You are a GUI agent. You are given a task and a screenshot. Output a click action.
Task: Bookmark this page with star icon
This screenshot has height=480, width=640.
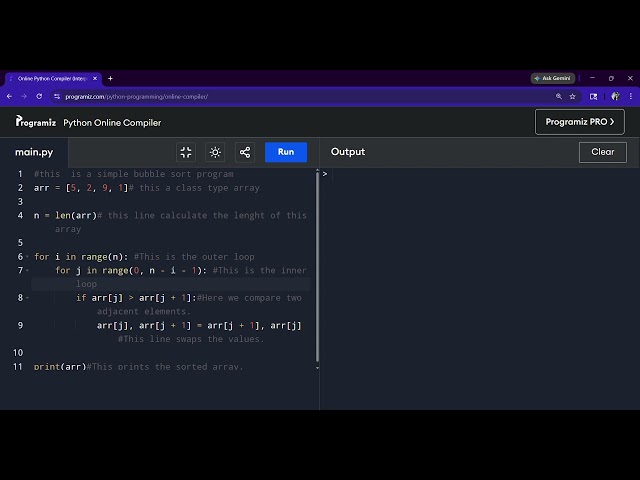(x=572, y=96)
